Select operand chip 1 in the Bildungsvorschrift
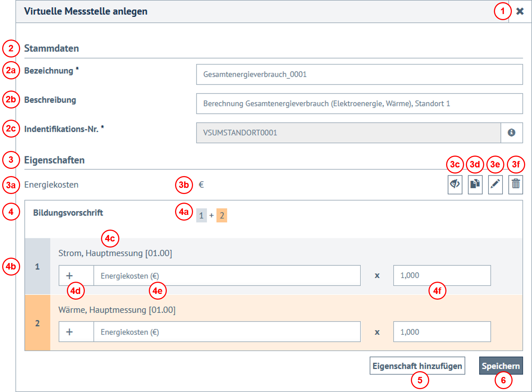The height and width of the screenshot is (392, 532). pyautogui.click(x=201, y=215)
